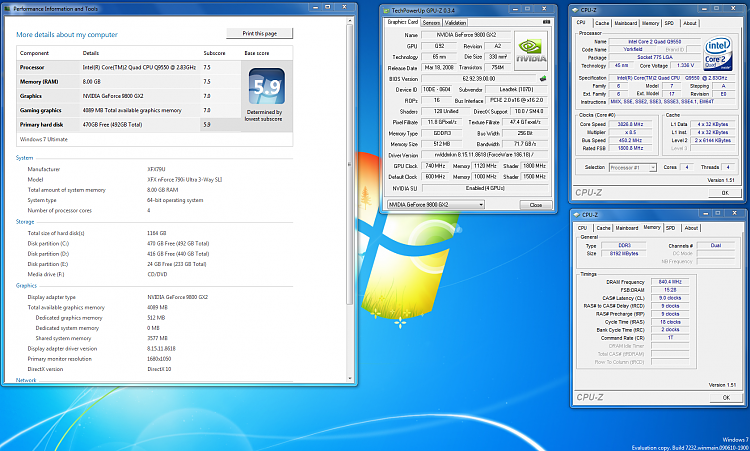Screen dimensions: 750x451
Task: Click the memory Size value 8192 MBytes
Action: (x=624, y=253)
